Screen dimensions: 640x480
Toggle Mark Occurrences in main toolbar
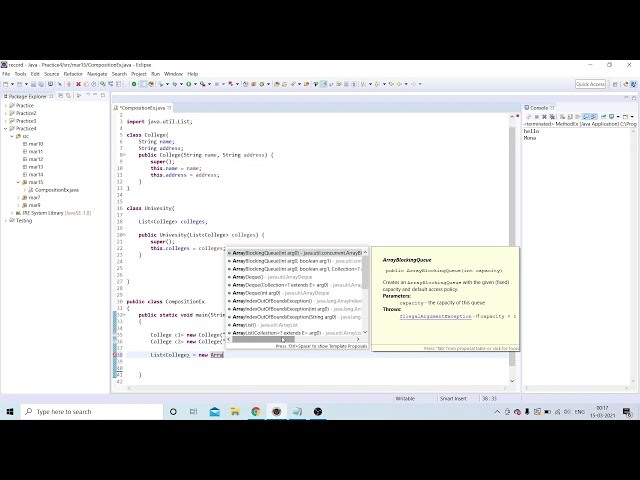coord(324,84)
